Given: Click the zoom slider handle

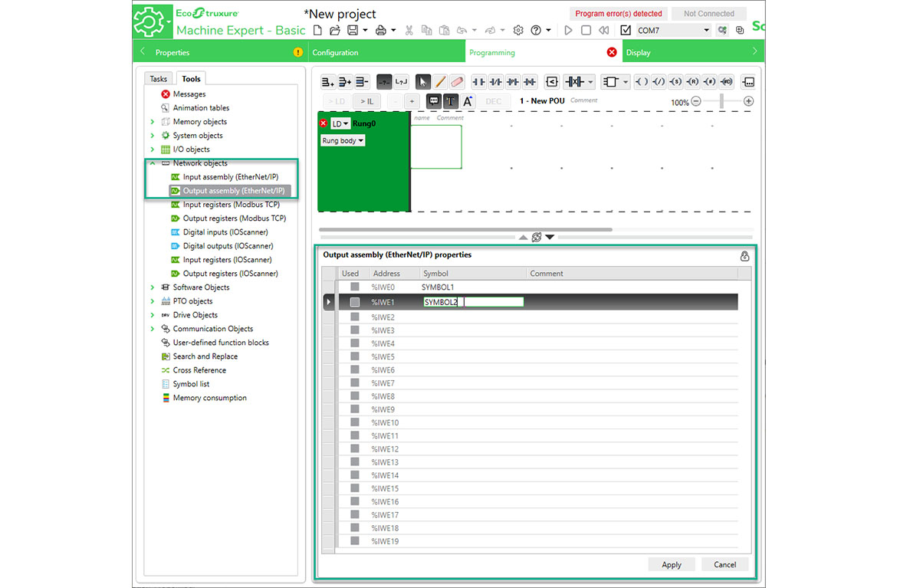Looking at the screenshot, I should [x=721, y=101].
